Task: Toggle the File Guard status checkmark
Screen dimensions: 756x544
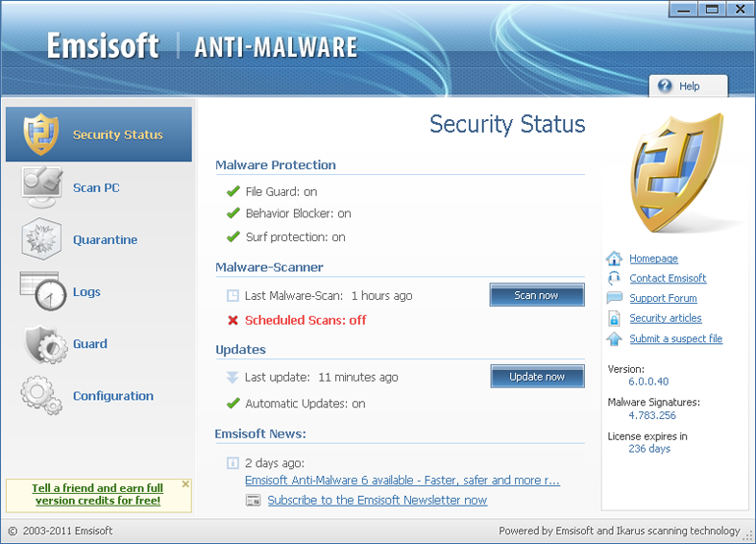Action: point(232,191)
